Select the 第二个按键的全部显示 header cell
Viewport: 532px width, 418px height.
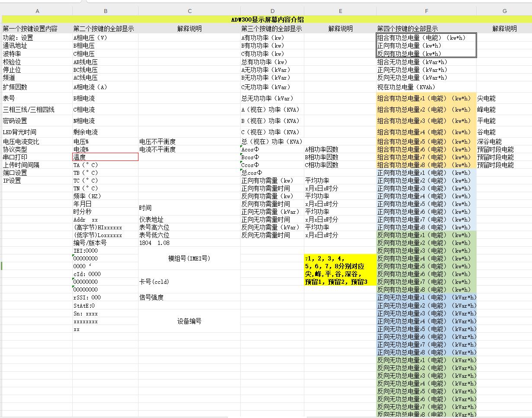(105, 29)
